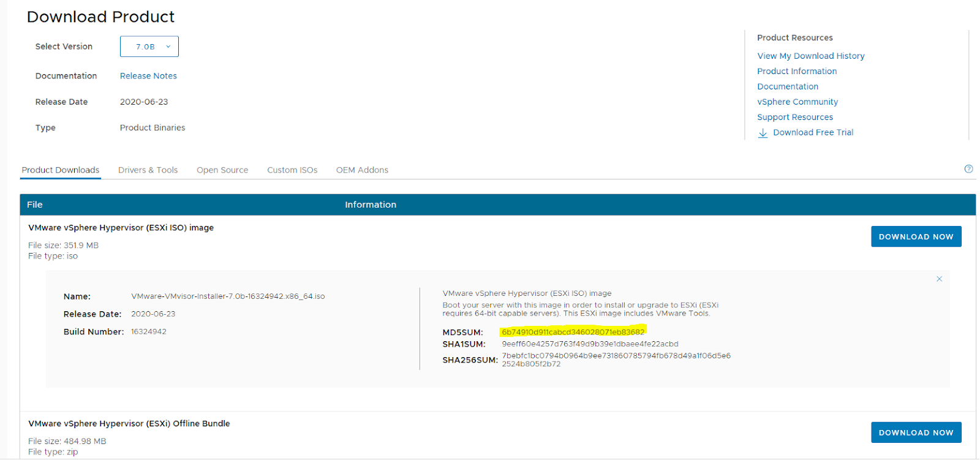The width and height of the screenshot is (980, 460).
Task: Open the Documentation link in Product Resources
Action: coord(788,86)
